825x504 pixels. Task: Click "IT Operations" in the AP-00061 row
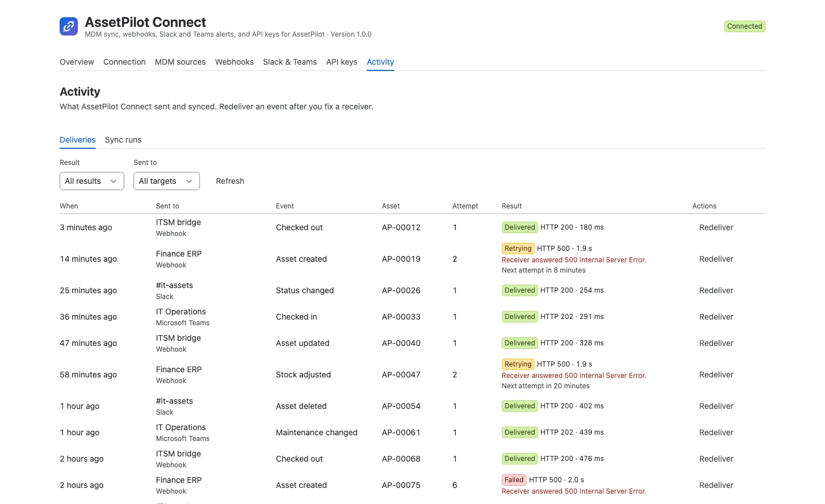181,427
